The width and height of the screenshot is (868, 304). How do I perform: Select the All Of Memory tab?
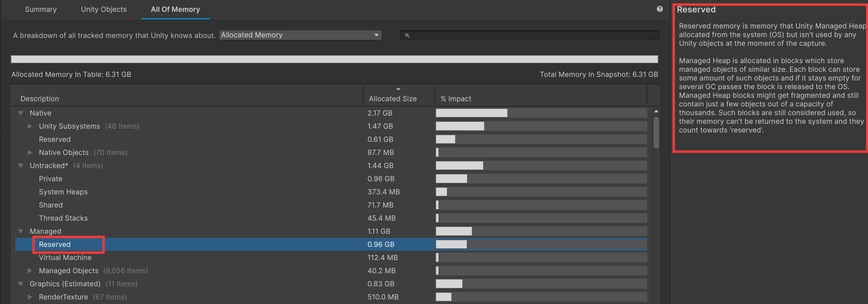tap(175, 10)
